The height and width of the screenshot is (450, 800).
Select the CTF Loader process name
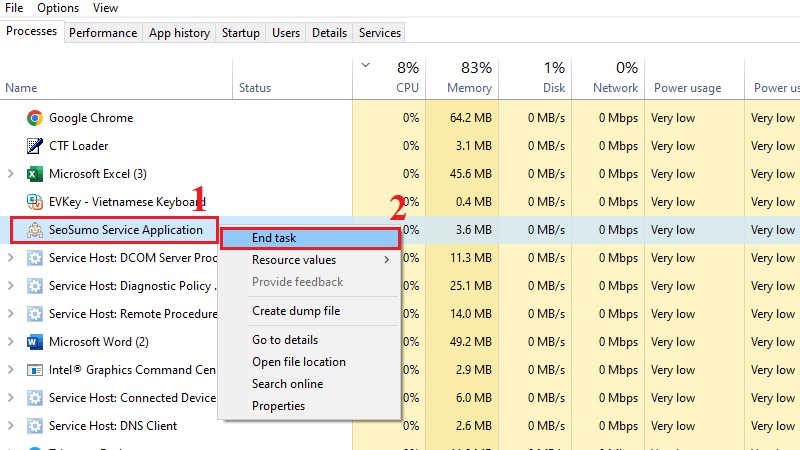click(x=79, y=146)
